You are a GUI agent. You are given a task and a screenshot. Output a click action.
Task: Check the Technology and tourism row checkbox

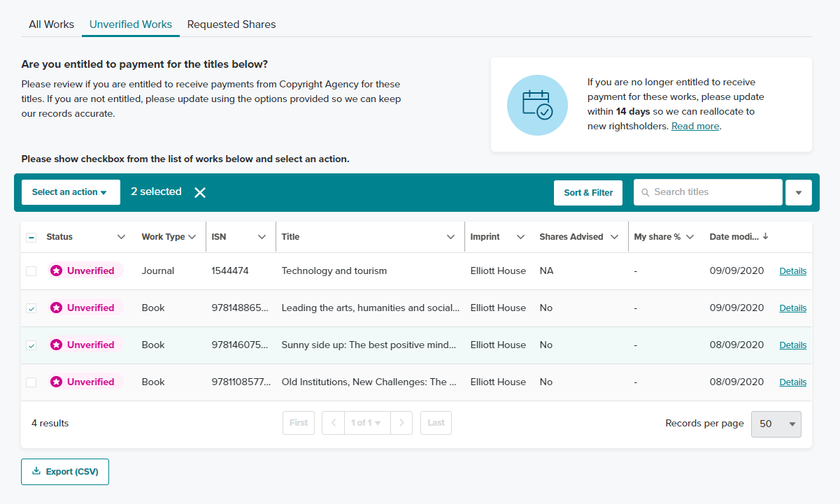(31, 271)
